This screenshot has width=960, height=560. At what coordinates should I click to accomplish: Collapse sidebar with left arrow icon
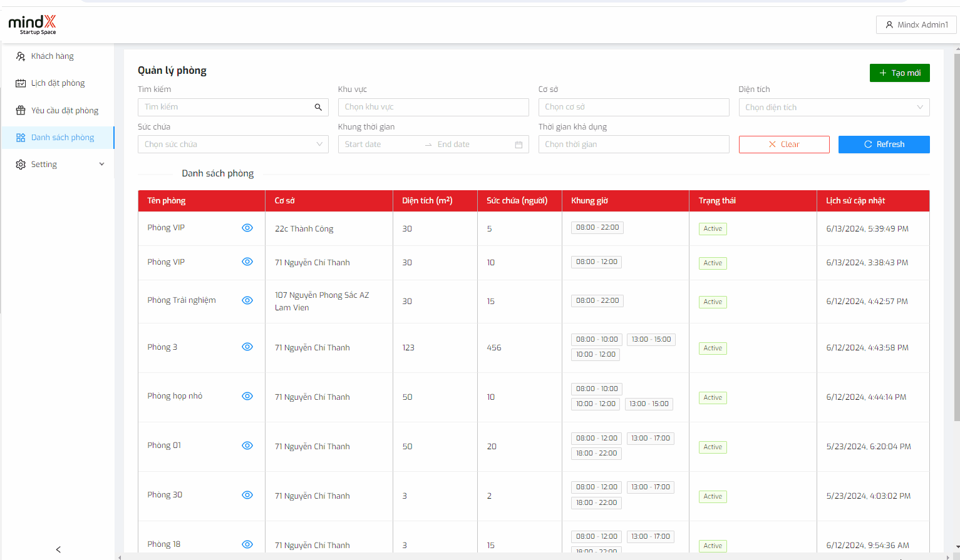58,549
